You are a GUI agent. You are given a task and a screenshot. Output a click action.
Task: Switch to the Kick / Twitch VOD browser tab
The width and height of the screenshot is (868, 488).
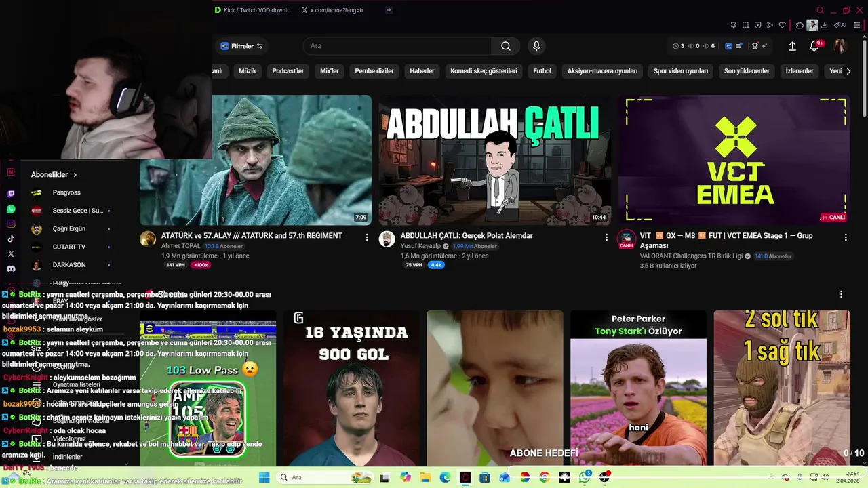pos(252,10)
